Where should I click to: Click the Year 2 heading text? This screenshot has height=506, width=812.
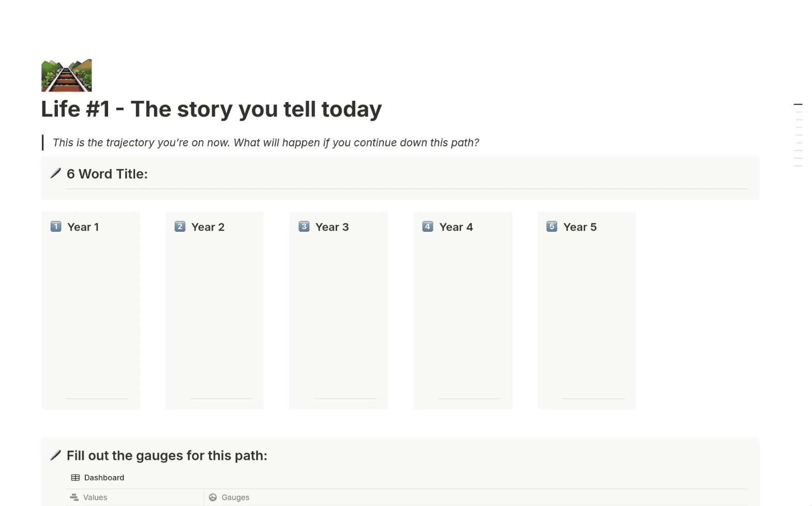tap(207, 227)
